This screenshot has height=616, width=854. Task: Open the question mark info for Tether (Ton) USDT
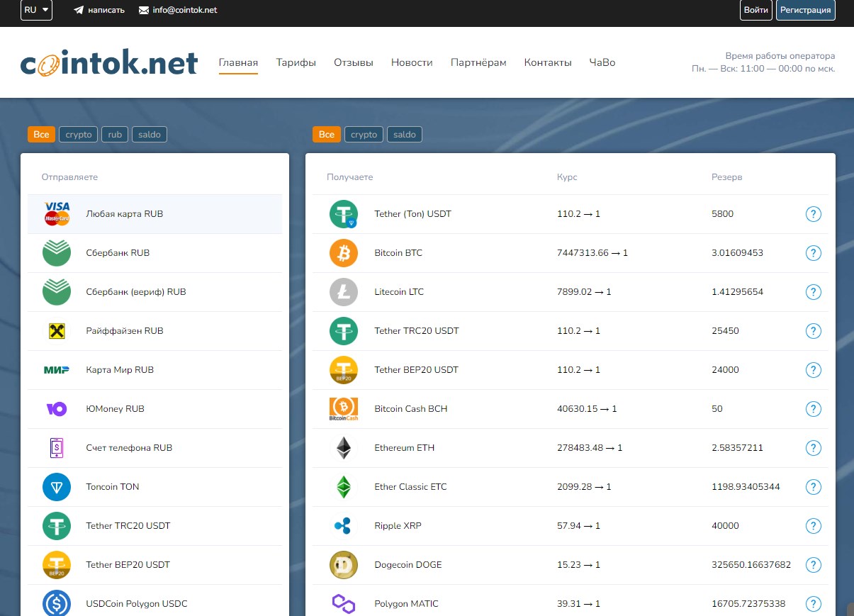point(813,213)
